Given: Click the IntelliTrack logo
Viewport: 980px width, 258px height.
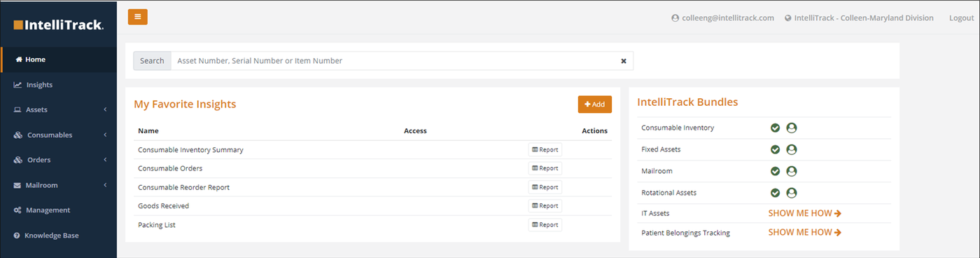Looking at the screenshot, I should pyautogui.click(x=59, y=25).
